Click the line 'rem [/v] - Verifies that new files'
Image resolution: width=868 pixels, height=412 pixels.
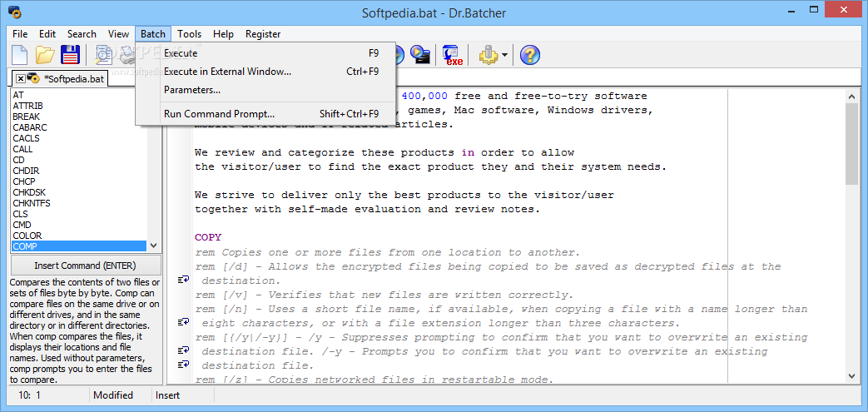pyautogui.click(x=384, y=294)
